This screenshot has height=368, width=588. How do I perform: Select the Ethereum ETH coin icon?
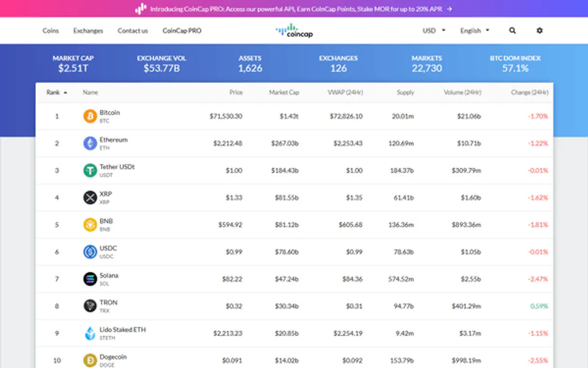coord(90,143)
